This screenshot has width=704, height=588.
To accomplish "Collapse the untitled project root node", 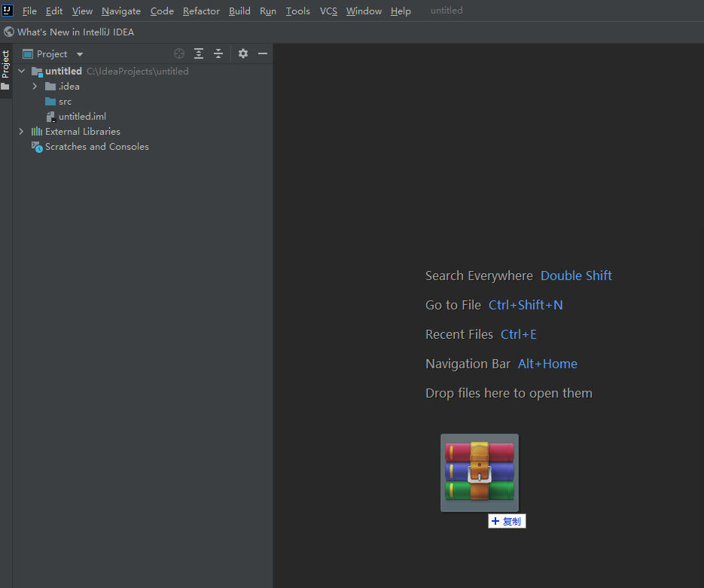I will (x=21, y=71).
